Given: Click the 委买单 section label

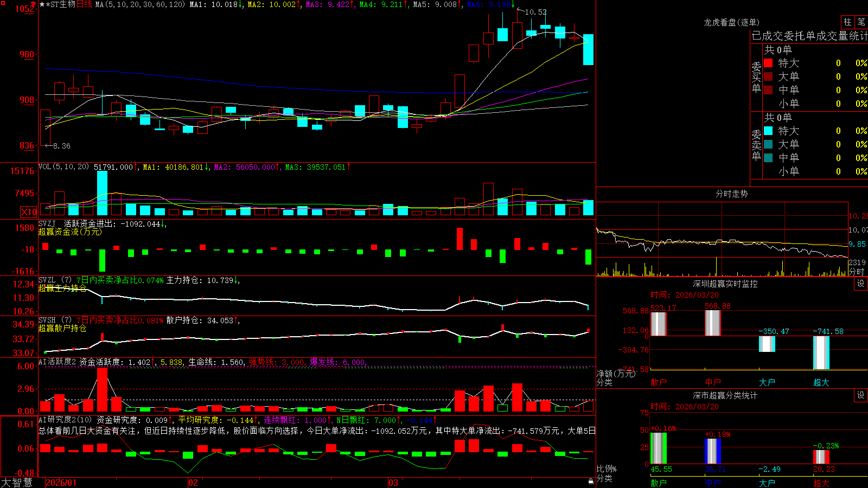Looking at the screenshot, I should point(756,78).
